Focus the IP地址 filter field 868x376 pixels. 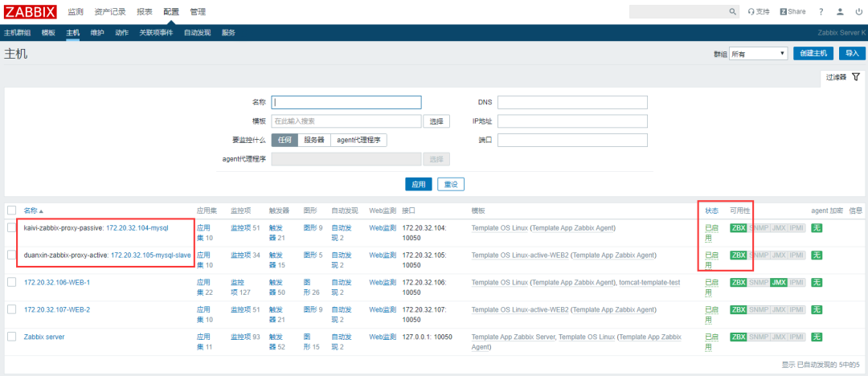pos(572,121)
